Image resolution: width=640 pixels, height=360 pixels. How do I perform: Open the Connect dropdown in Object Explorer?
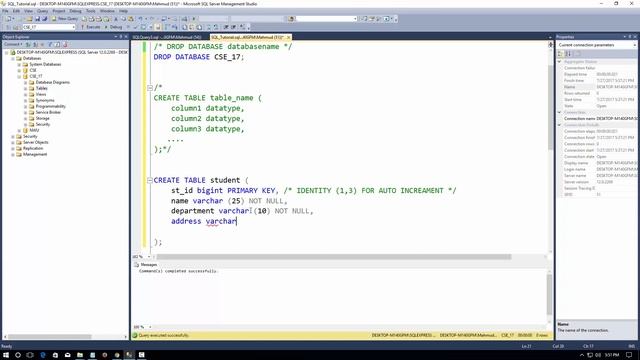tap(13, 44)
